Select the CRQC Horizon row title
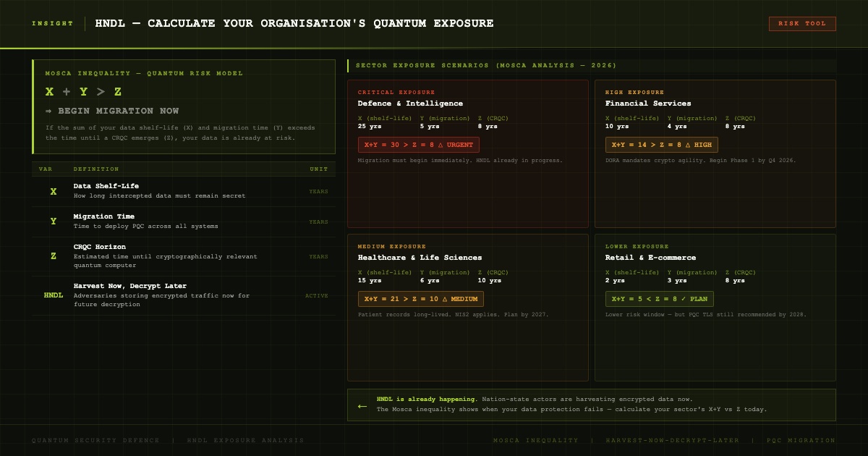The image size is (868, 456). pos(100,247)
